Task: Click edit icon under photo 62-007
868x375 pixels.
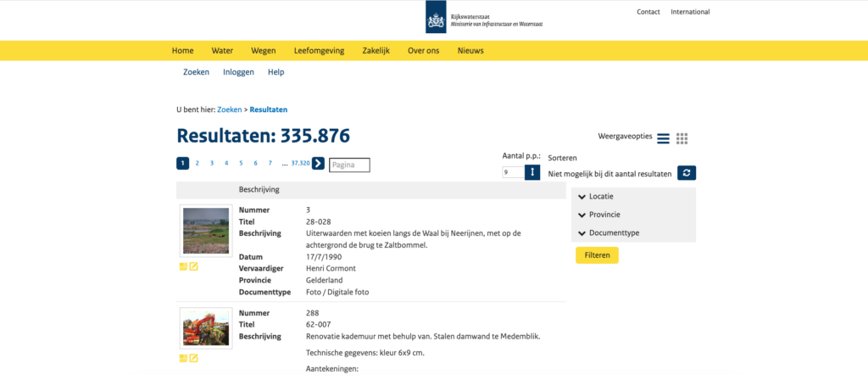Action: coord(194,358)
